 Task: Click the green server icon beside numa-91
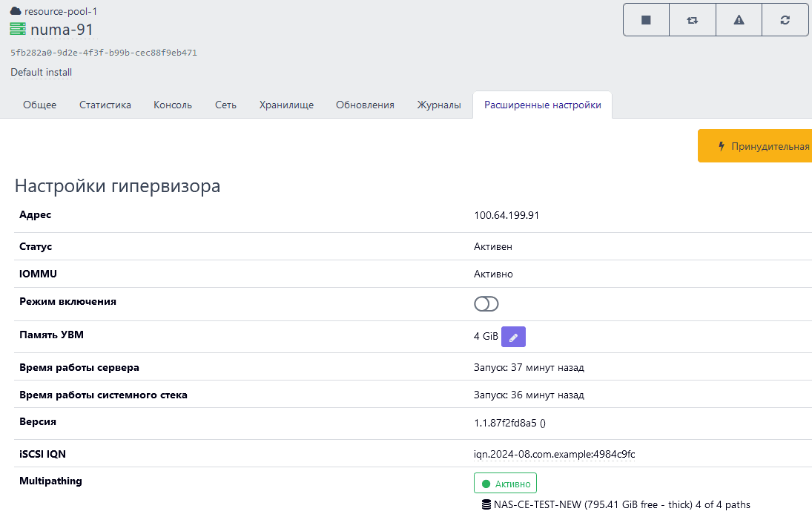click(x=18, y=30)
